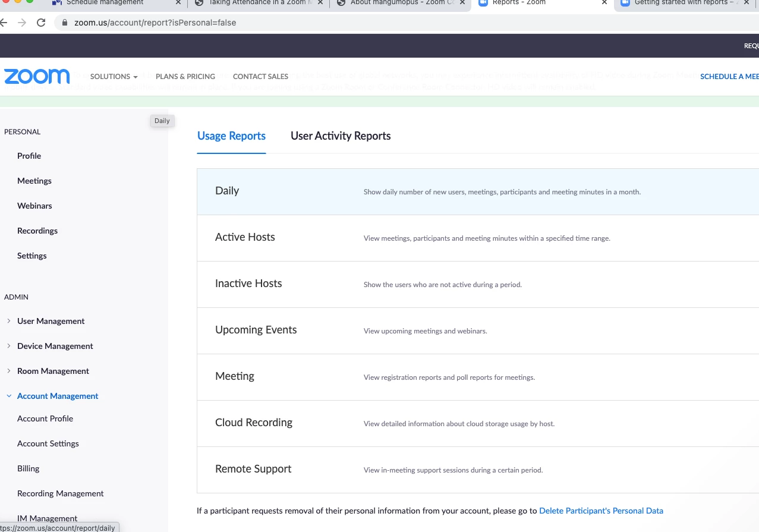Click the lock icon in address bar
759x532 pixels.
point(65,23)
